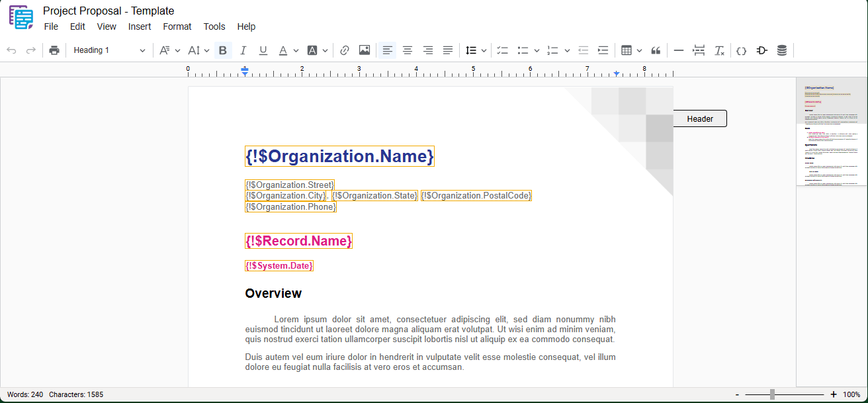Toggle Bold formatting
Screen dimensions: 868x403
pos(223,50)
